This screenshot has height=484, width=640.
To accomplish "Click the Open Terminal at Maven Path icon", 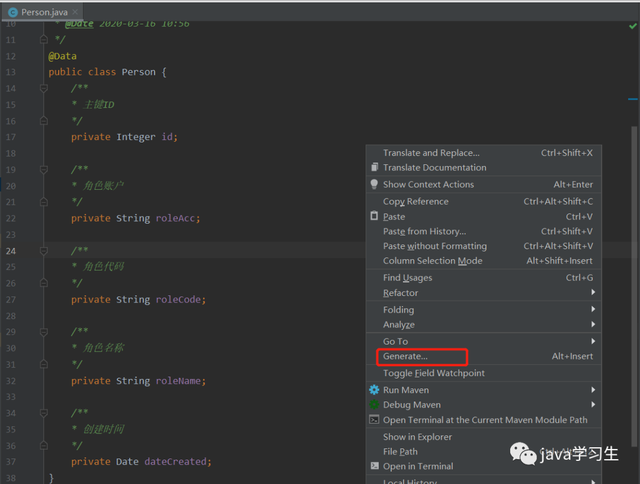I will [374, 420].
